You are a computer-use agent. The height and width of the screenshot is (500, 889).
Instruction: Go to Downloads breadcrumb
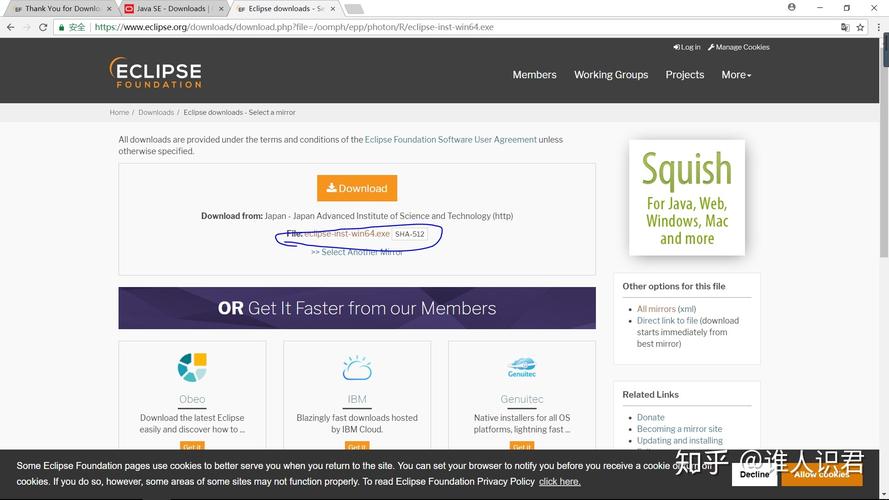pos(156,112)
